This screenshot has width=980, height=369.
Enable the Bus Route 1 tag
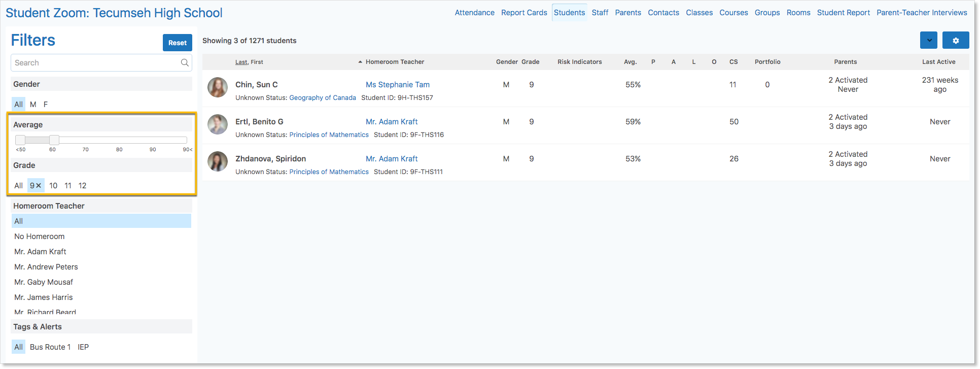coord(50,347)
